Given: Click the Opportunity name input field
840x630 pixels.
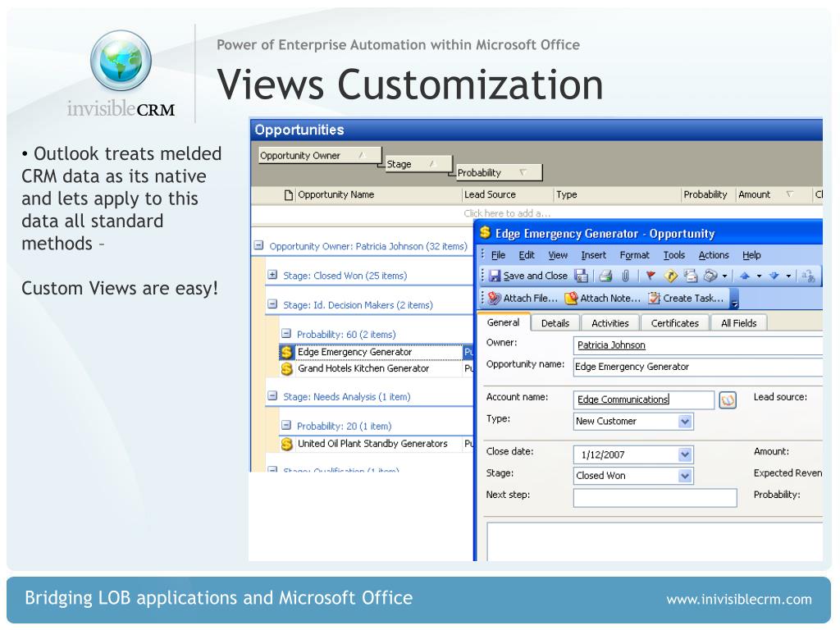Looking at the screenshot, I should click(697, 367).
